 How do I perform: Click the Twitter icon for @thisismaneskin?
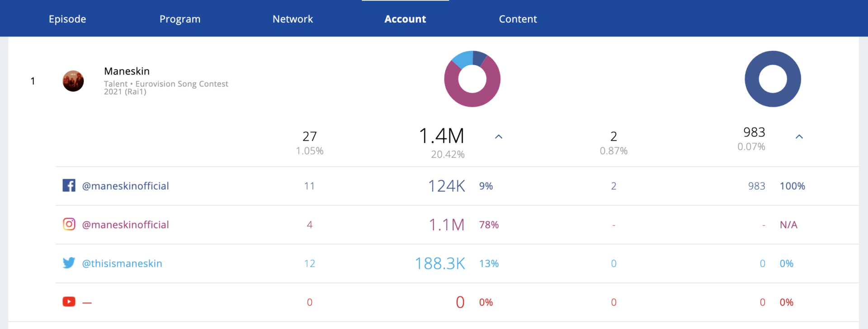(69, 263)
